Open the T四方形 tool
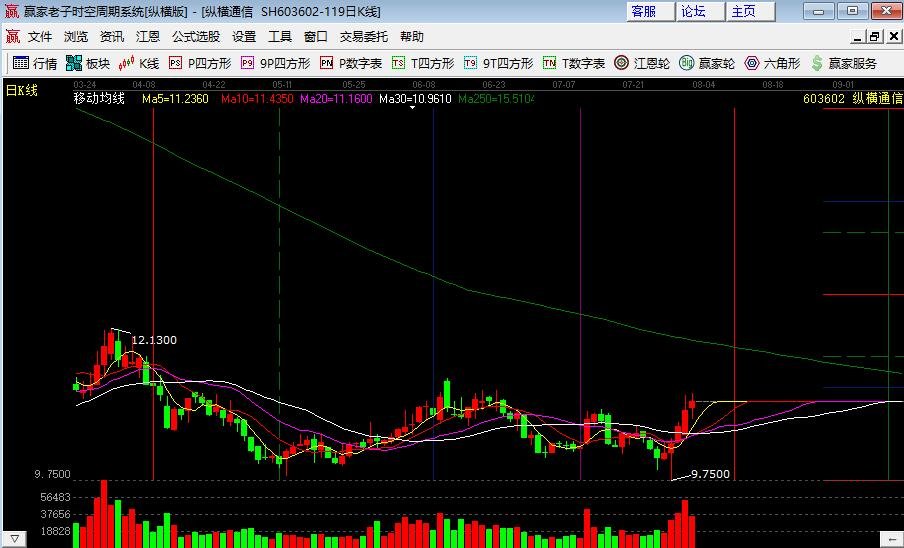The width and height of the screenshot is (904, 548). pos(423,63)
